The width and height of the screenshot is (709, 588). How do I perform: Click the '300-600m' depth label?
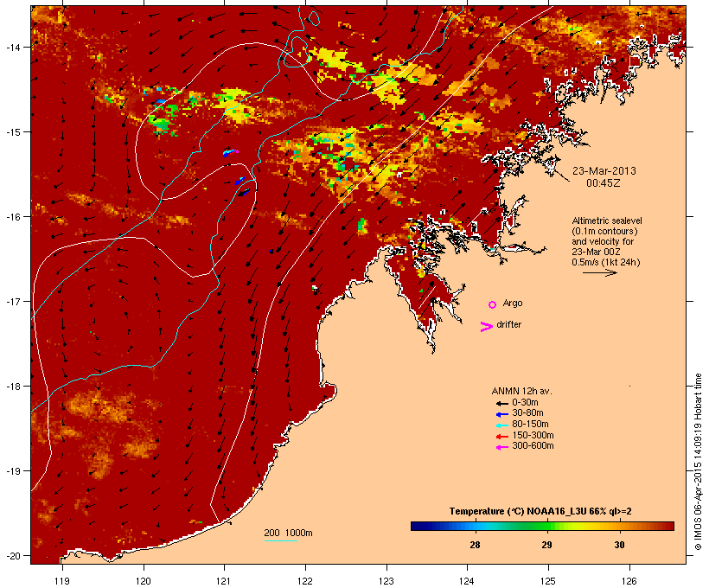click(x=533, y=446)
